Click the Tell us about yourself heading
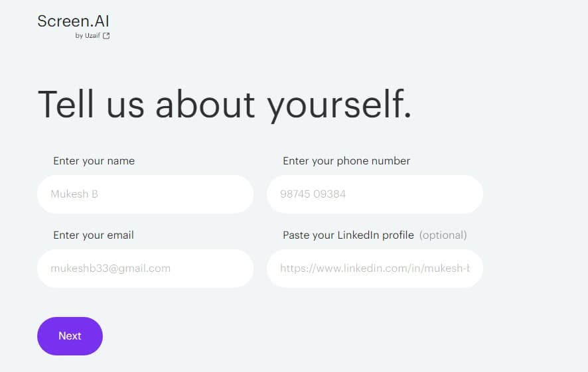The width and height of the screenshot is (588, 372). click(224, 105)
